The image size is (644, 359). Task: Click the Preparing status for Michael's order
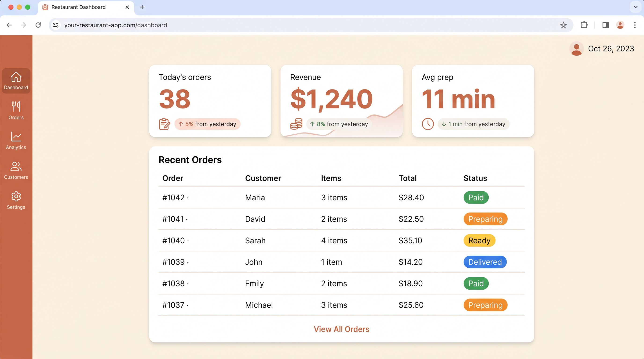click(486, 305)
